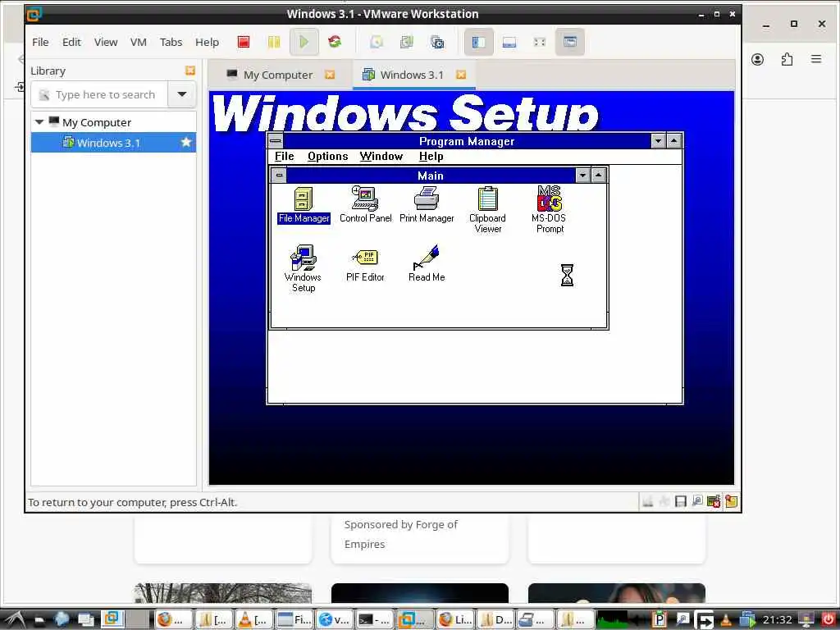Image resolution: width=840 pixels, height=630 pixels.
Task: Click the yellow Suspend virtual machine icon
Action: tap(274, 42)
